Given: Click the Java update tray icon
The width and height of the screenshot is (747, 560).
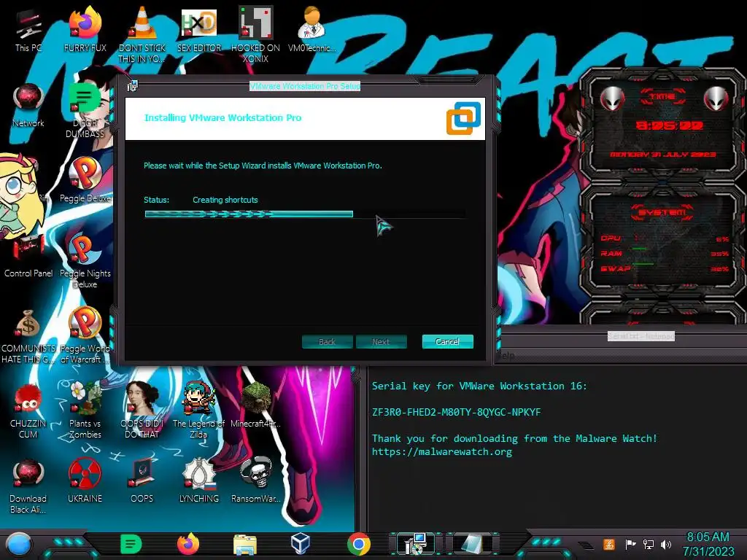Looking at the screenshot, I should pos(609,544).
